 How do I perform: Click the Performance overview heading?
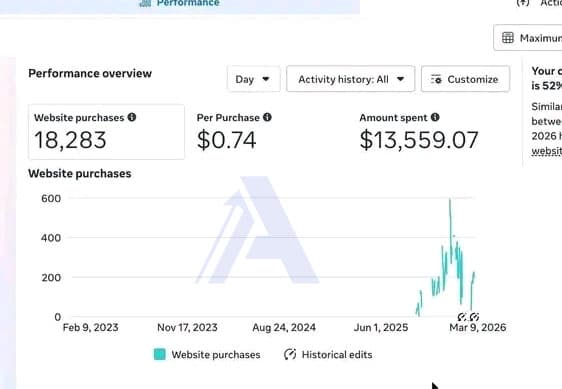click(90, 73)
